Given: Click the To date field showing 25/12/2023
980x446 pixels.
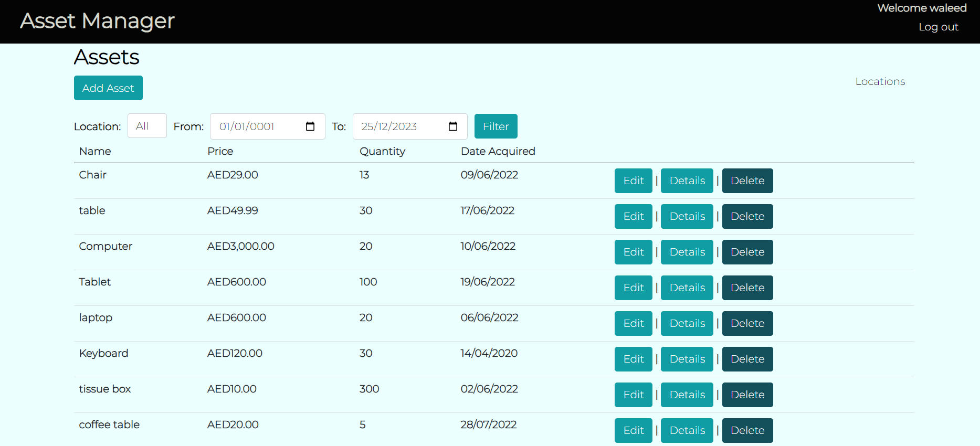Looking at the screenshot, I should click(x=399, y=126).
